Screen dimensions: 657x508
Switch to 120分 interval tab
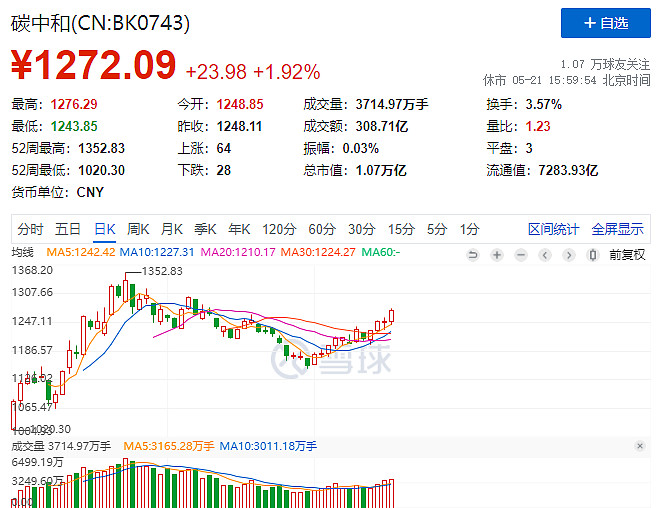279,229
